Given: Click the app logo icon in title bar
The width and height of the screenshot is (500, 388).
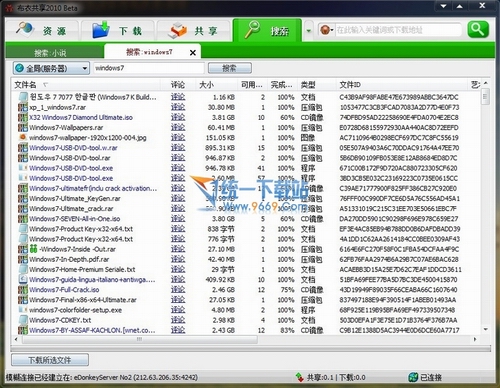Looking at the screenshot, I should click(9, 8).
